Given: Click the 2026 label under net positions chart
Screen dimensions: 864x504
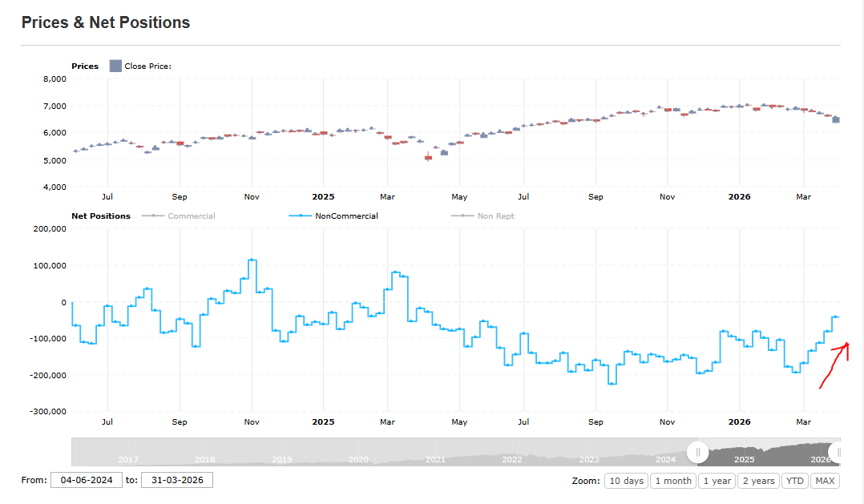Looking at the screenshot, I should tap(739, 422).
